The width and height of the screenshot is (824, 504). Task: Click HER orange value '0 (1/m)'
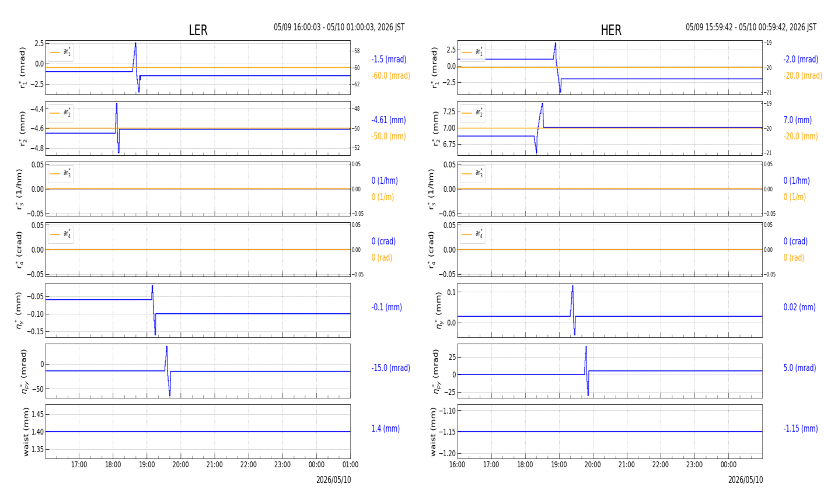click(794, 197)
